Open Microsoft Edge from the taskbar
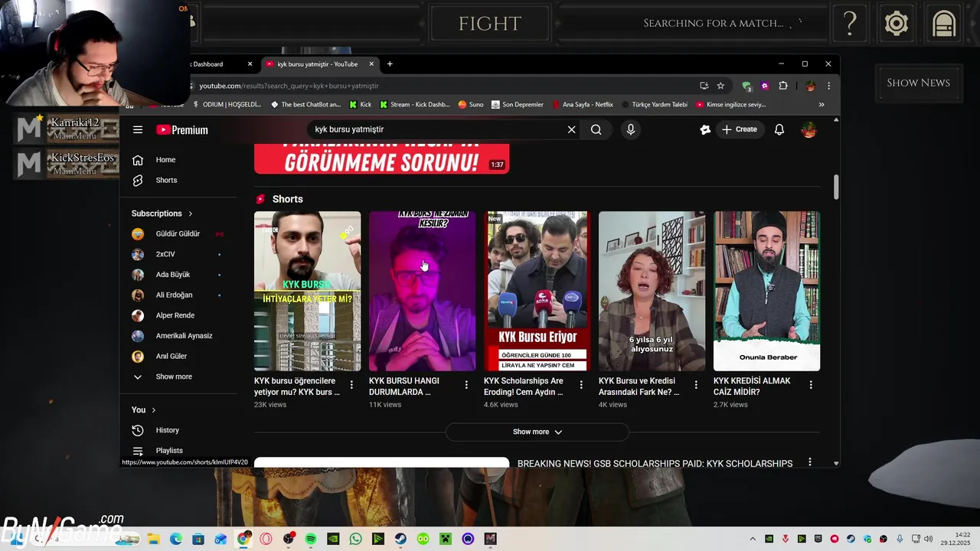980x551 pixels. tap(175, 539)
